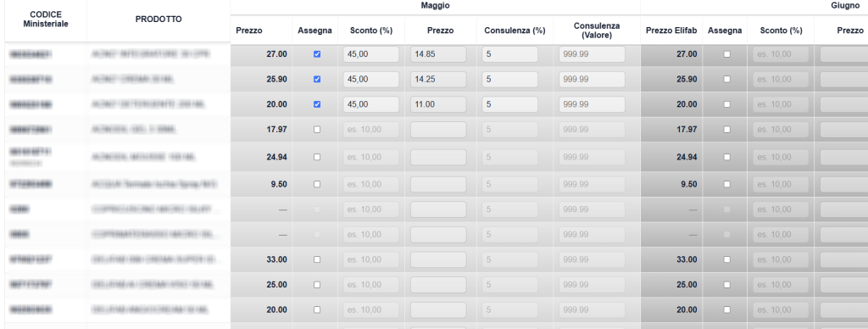The image size is (868, 329).
Task: Click the Consulenza (%) column header
Action: (515, 31)
